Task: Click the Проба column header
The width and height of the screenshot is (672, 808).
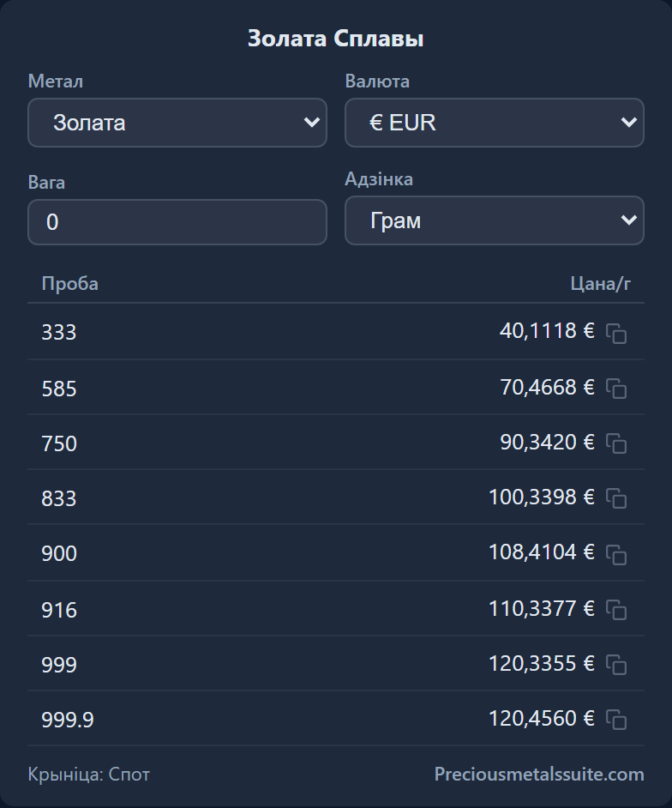Action: click(x=70, y=283)
